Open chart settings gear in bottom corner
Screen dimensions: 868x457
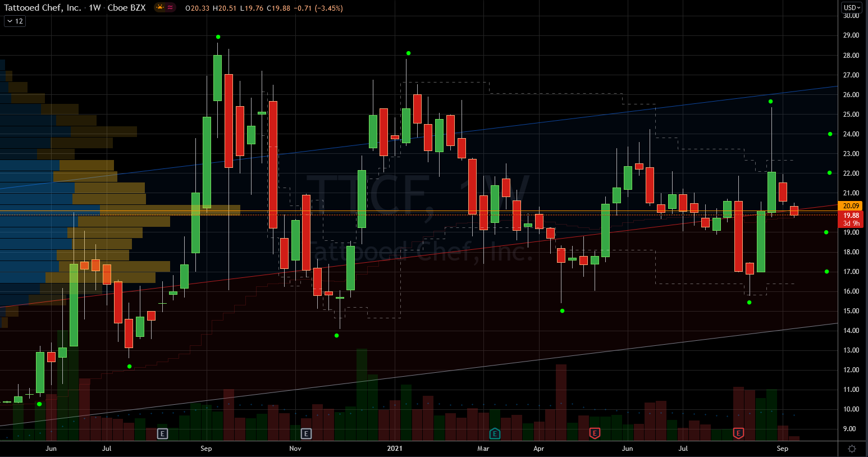[852, 449]
